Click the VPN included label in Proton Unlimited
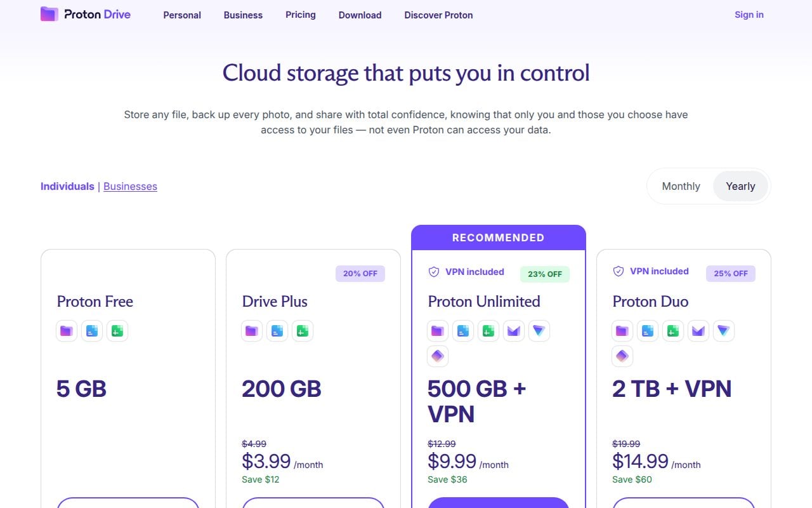The width and height of the screenshot is (812, 508). (475, 272)
